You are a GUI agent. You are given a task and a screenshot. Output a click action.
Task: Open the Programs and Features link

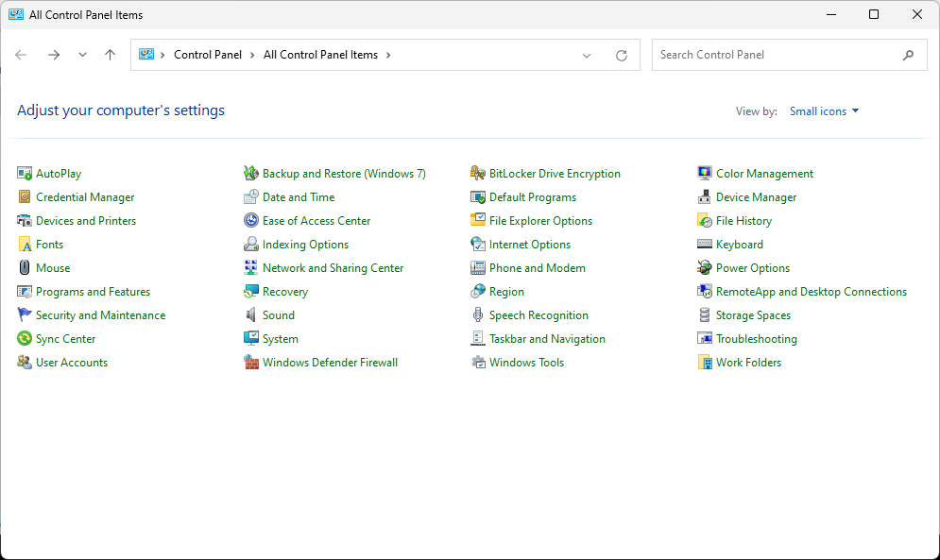(x=93, y=292)
